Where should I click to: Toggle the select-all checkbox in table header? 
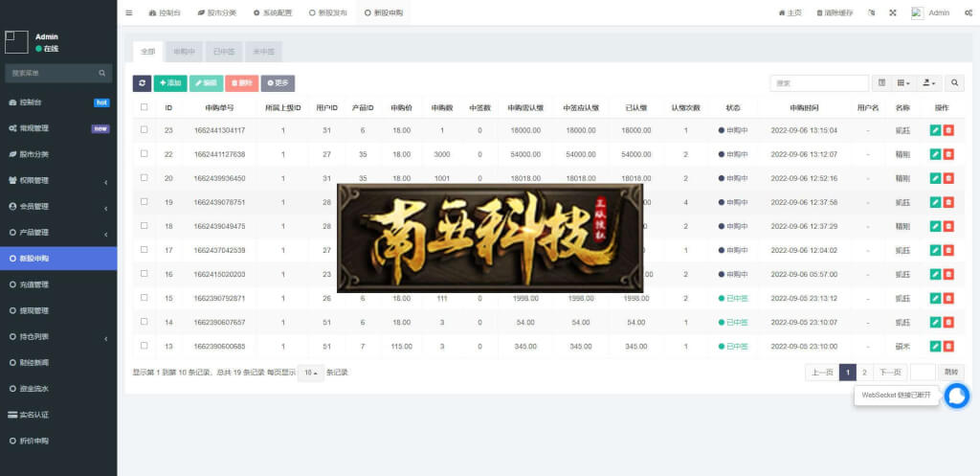(x=144, y=107)
